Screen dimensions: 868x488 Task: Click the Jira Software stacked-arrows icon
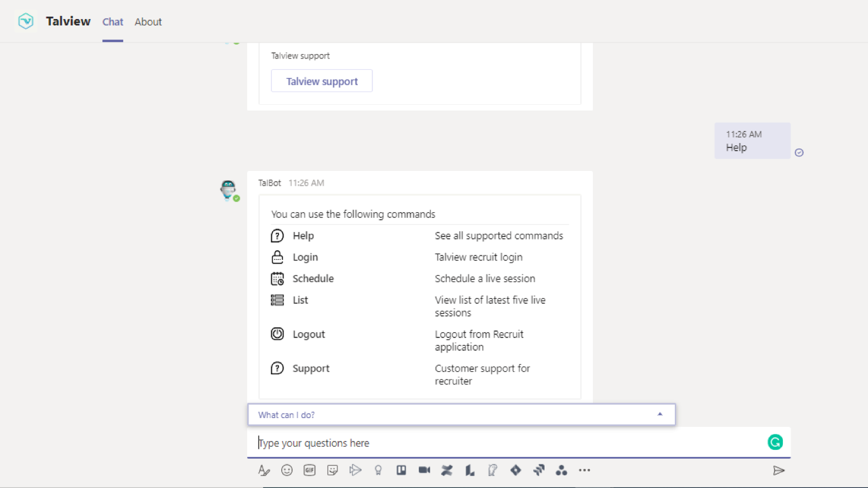tap(539, 470)
